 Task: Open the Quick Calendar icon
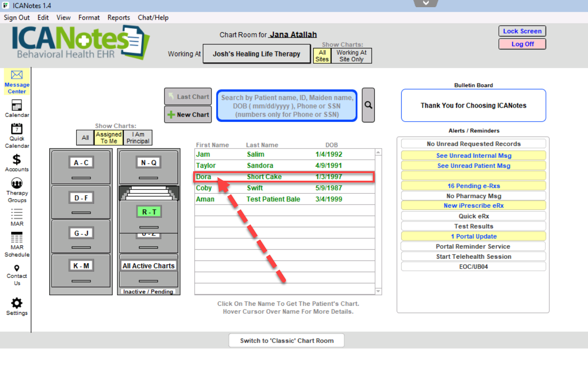click(17, 130)
